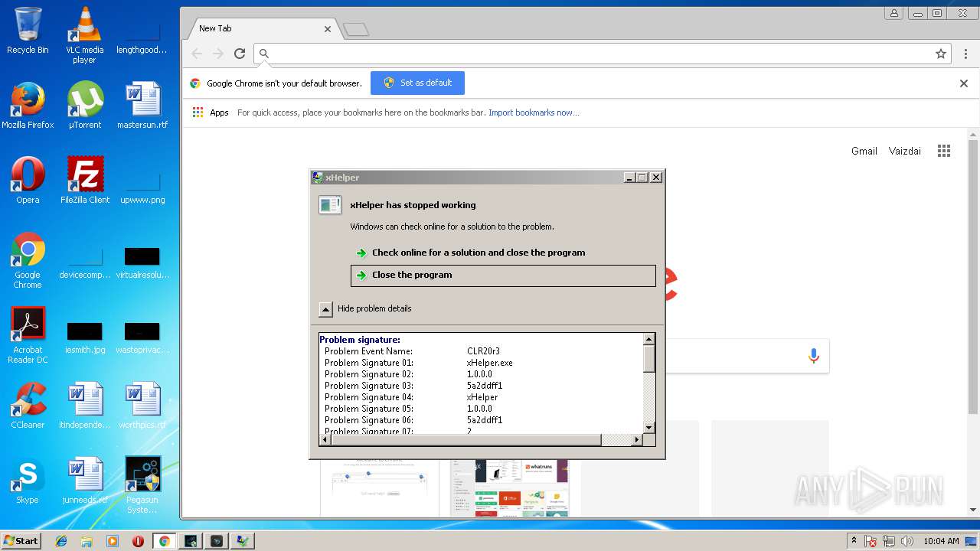Launch Acrobat Reader DC shortcut
The image size is (980, 551).
(28, 335)
